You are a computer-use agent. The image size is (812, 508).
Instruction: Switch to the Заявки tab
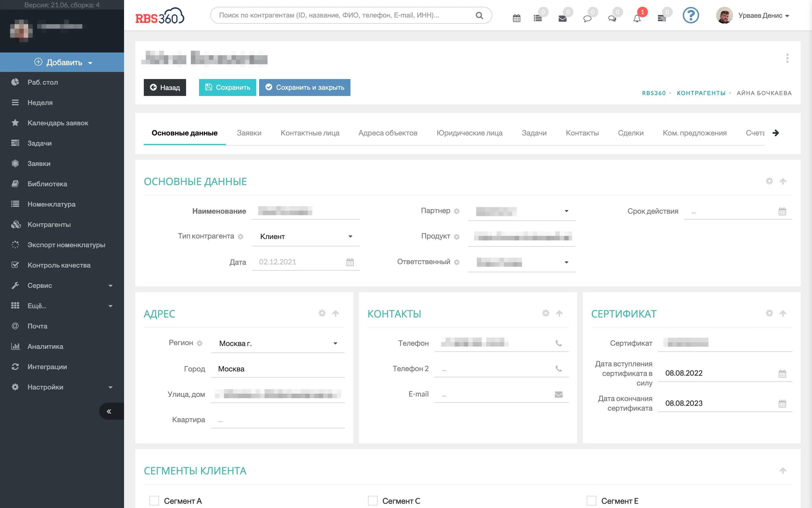click(x=249, y=133)
